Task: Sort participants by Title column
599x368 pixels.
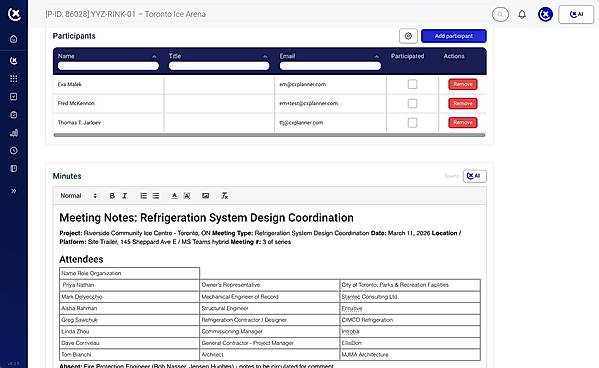Action: coord(265,57)
